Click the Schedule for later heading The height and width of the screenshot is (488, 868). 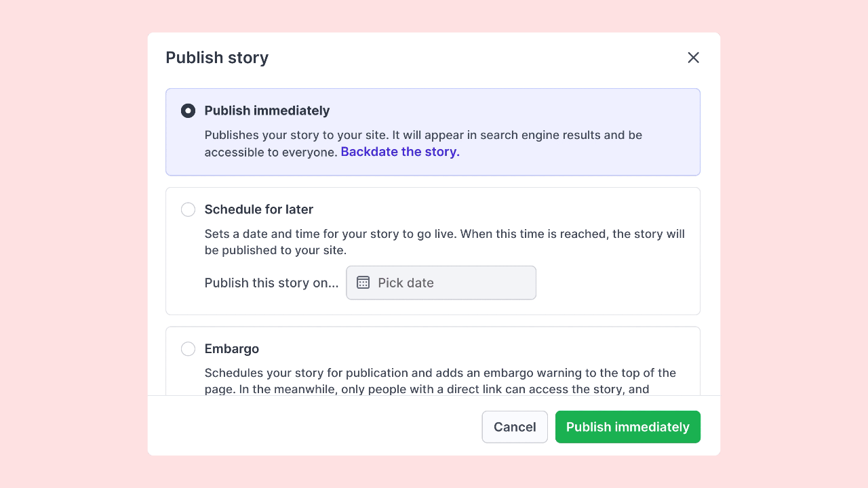[258, 209]
